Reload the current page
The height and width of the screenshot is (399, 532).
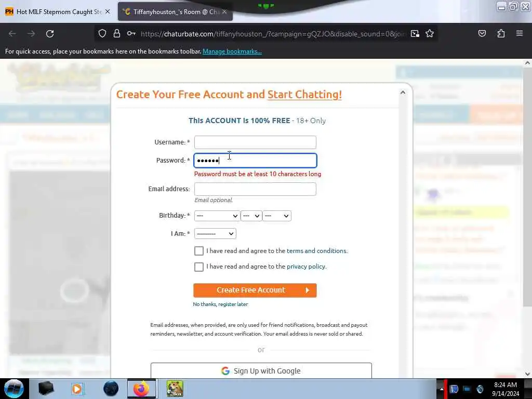point(50,34)
